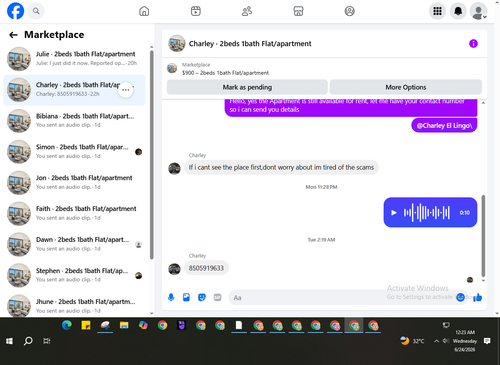500x365 pixels.
Task: Open Windows taskbar search
Action: (x=28, y=341)
